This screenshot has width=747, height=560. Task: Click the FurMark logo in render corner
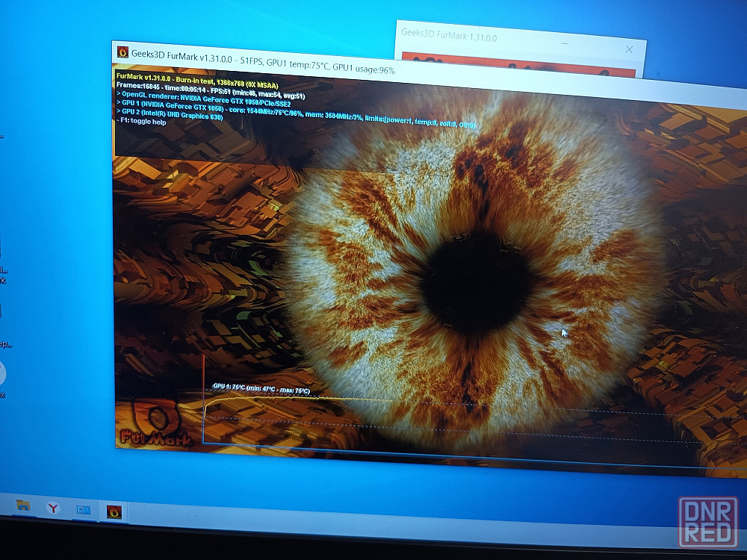pos(155,426)
